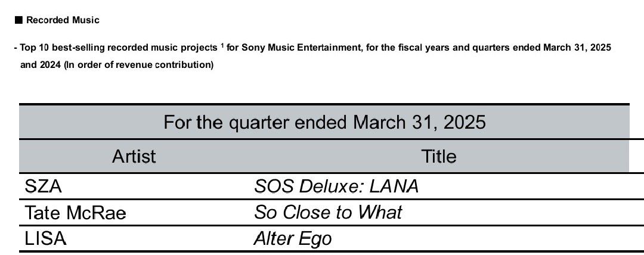
Task: Select the Title column header
Action: tap(439, 157)
